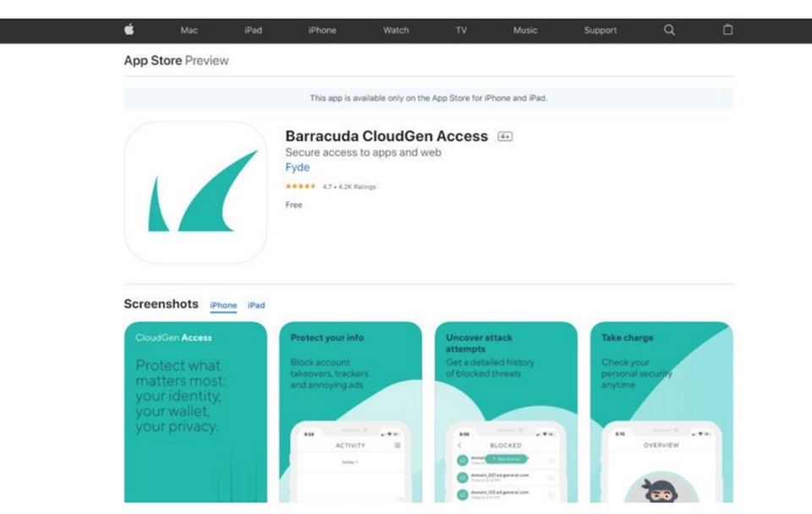Open the shopping Bag icon
The height and width of the screenshot is (514, 812).
click(x=727, y=30)
